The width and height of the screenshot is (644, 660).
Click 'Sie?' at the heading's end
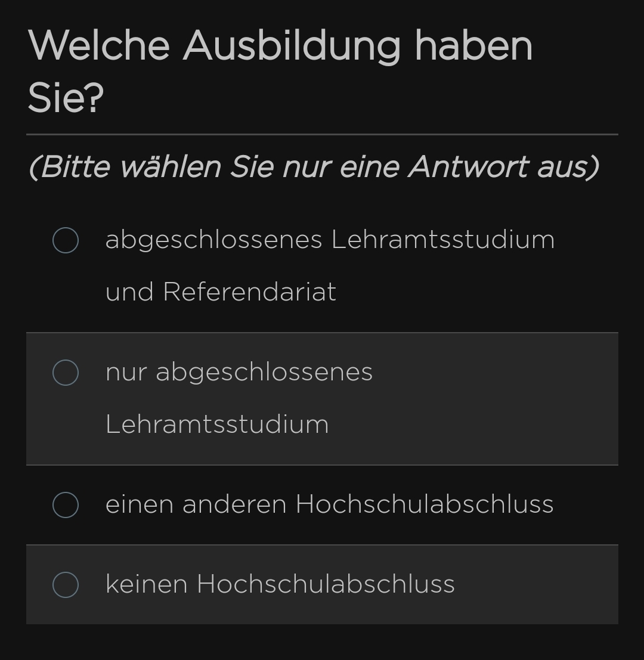(x=66, y=98)
